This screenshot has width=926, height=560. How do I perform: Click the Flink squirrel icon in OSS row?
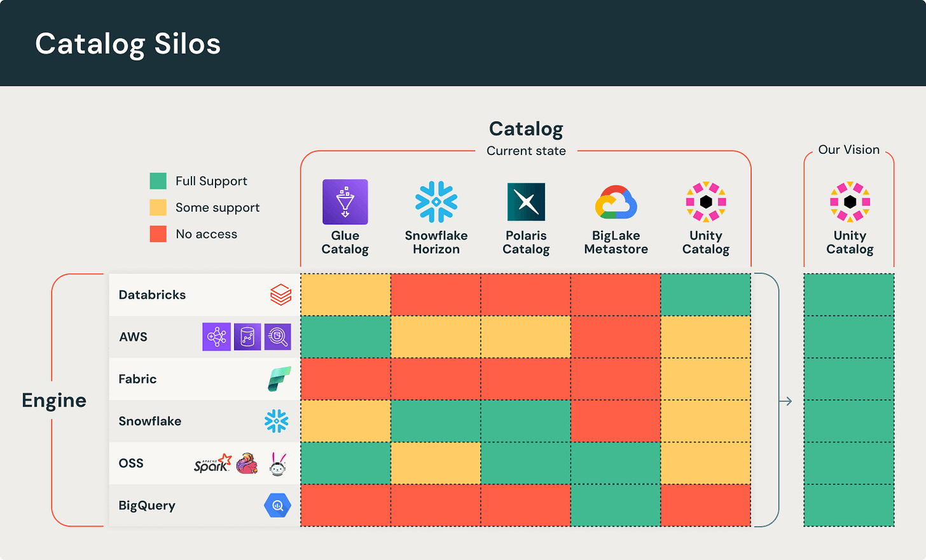247,464
